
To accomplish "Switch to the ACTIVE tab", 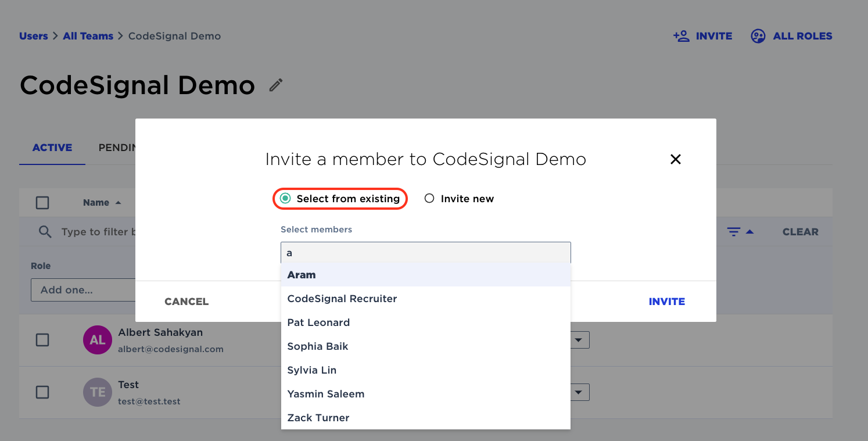I will coord(52,148).
